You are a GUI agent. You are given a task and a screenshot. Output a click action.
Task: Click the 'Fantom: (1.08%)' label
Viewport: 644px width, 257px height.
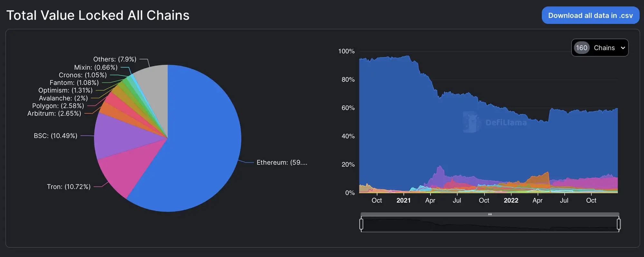74,83
